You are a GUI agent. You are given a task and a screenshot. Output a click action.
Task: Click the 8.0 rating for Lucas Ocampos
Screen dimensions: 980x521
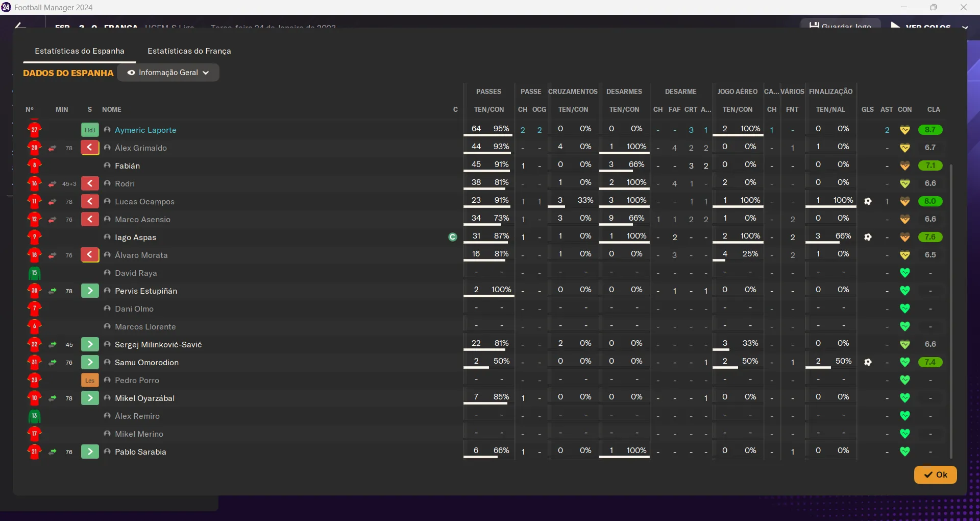[x=930, y=201]
